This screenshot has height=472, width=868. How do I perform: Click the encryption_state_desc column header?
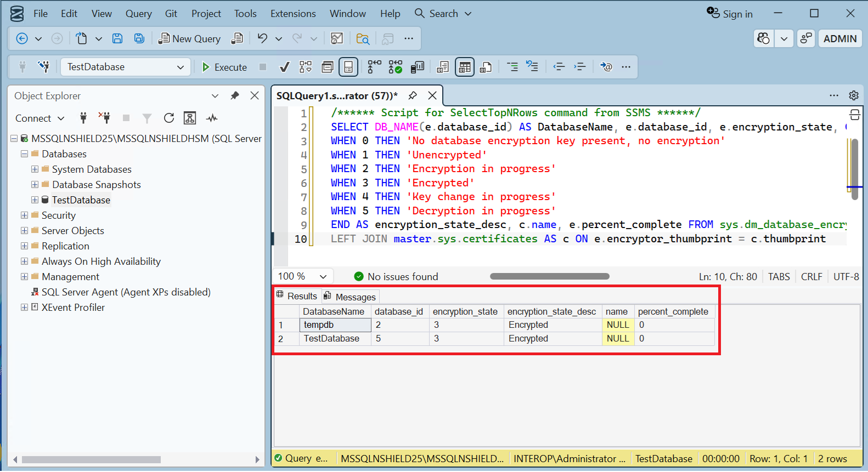coord(551,311)
